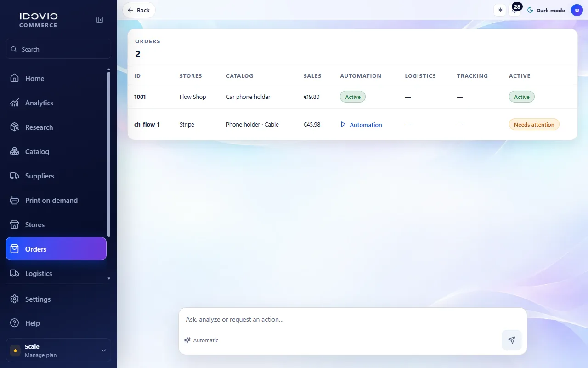Open Print on demand page
Screen dimensions: 588x368
tap(56, 200)
